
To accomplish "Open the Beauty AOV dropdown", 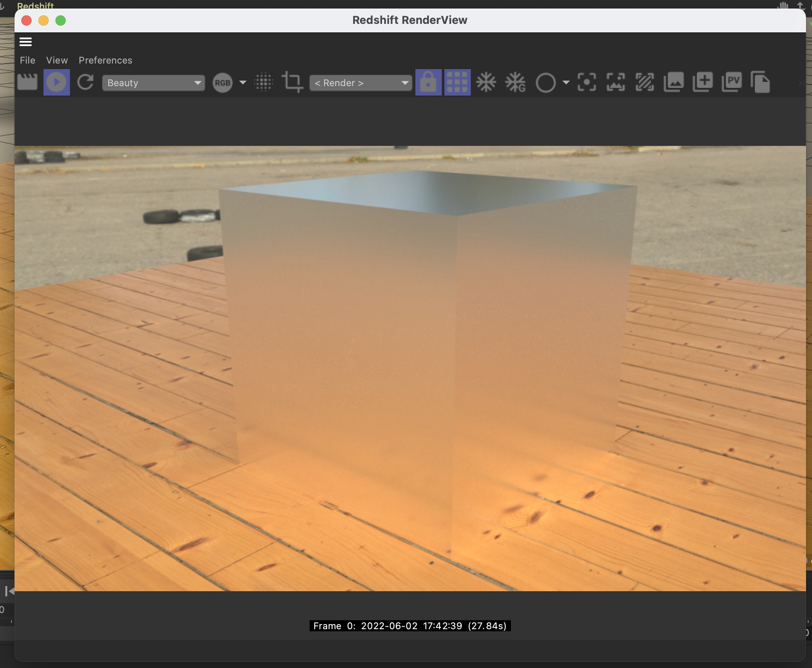I will 153,83.
